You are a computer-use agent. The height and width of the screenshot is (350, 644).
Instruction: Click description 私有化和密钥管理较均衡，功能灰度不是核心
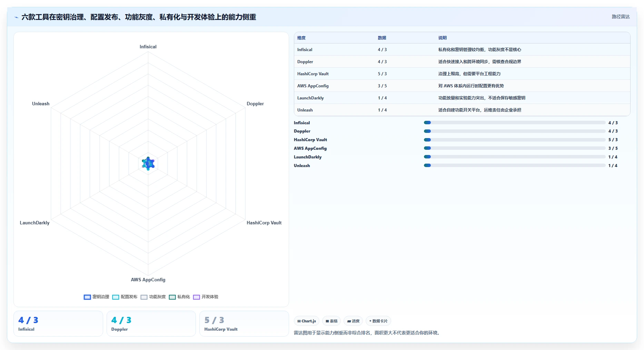(480, 50)
